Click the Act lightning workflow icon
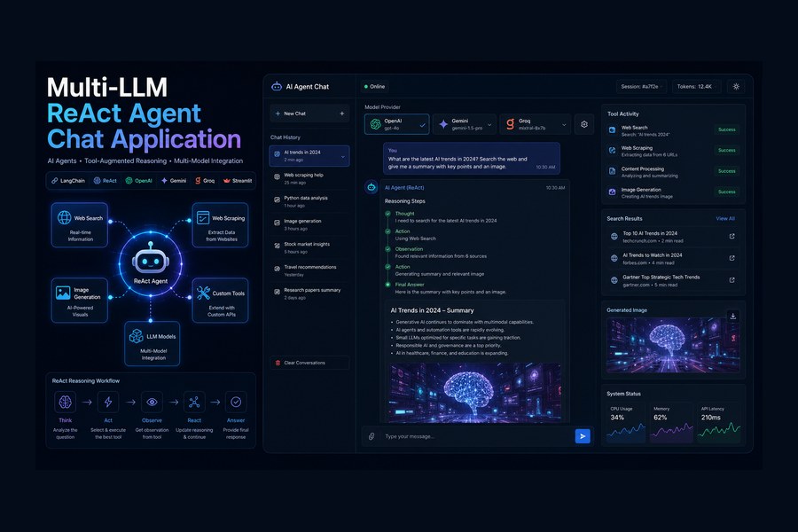The width and height of the screenshot is (798, 532). click(108, 403)
